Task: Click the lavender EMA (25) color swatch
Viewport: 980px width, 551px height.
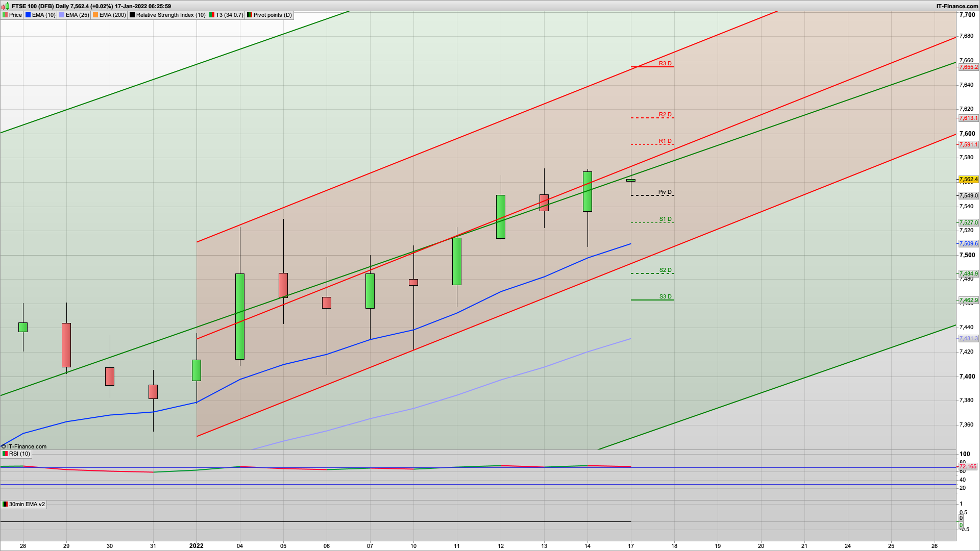Action: 62,15
